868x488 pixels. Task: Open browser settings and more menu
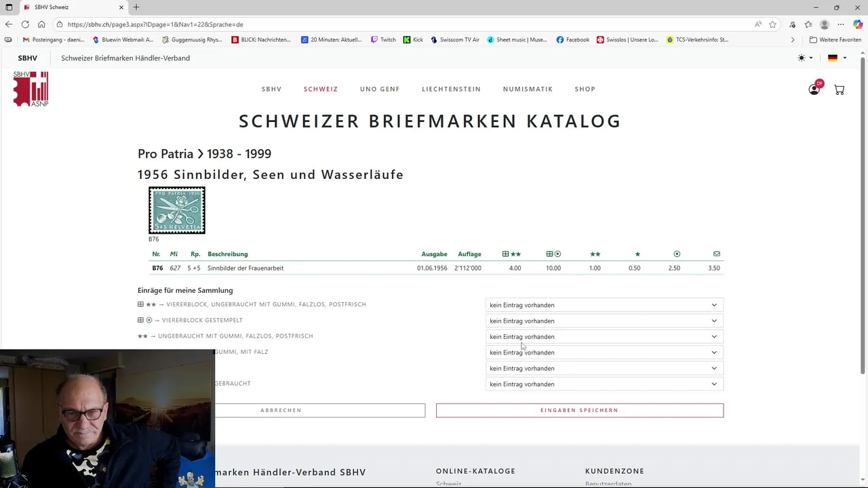(841, 24)
